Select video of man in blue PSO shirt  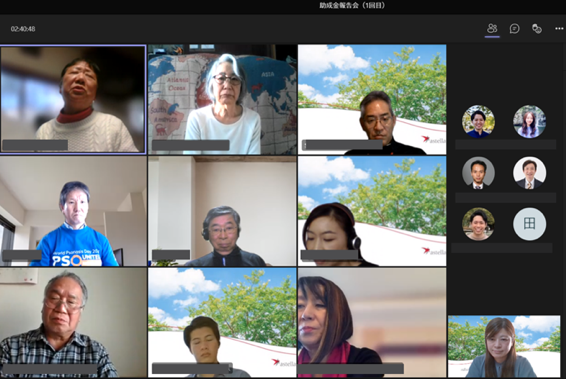[73, 211]
